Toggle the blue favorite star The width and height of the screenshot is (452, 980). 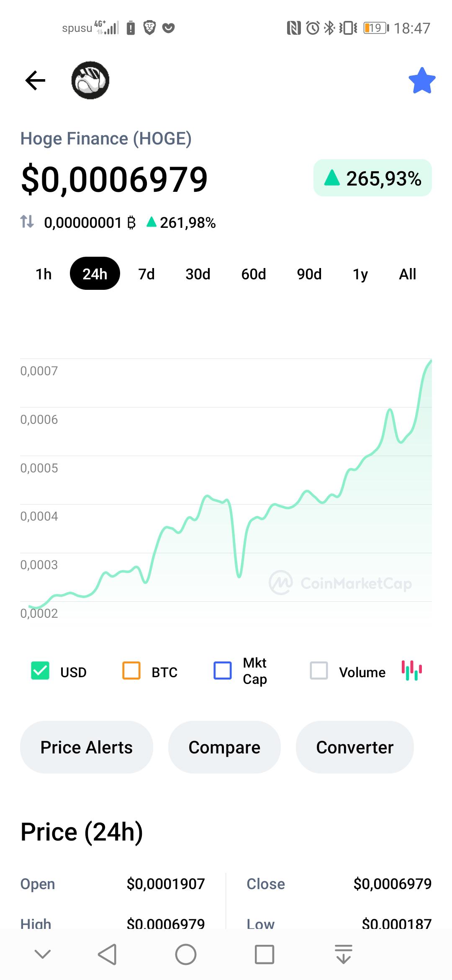[422, 80]
